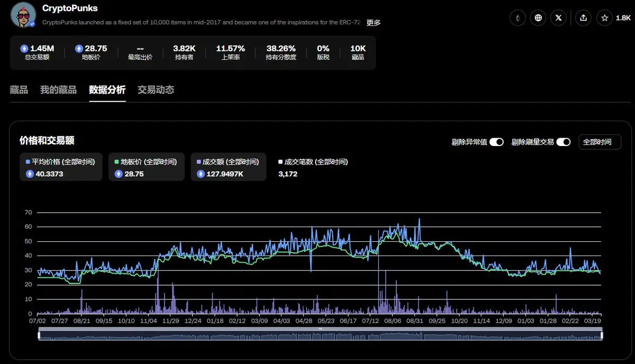Screen dimensions: 635x364
Task: Open the 我的藏品 tab
Action: click(x=58, y=90)
